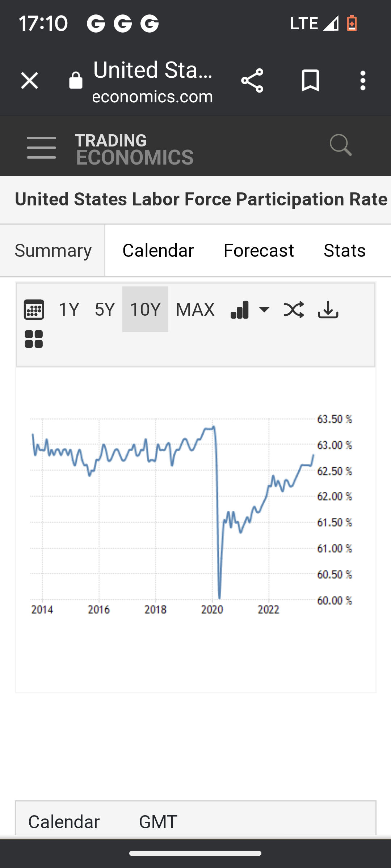Open the four-square grid view icon

[x=34, y=339]
